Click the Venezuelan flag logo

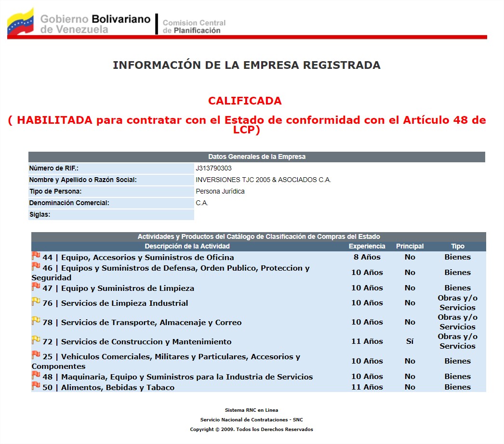[21, 22]
